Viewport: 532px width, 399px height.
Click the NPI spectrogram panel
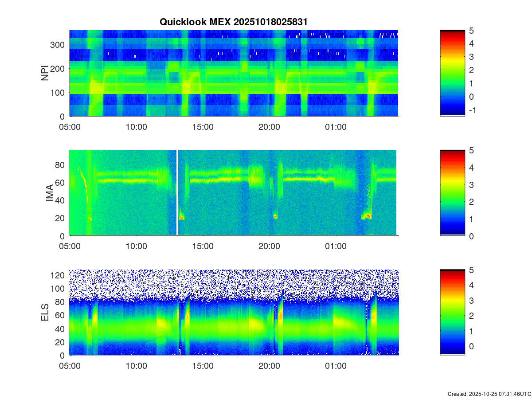pyautogui.click(x=233, y=73)
